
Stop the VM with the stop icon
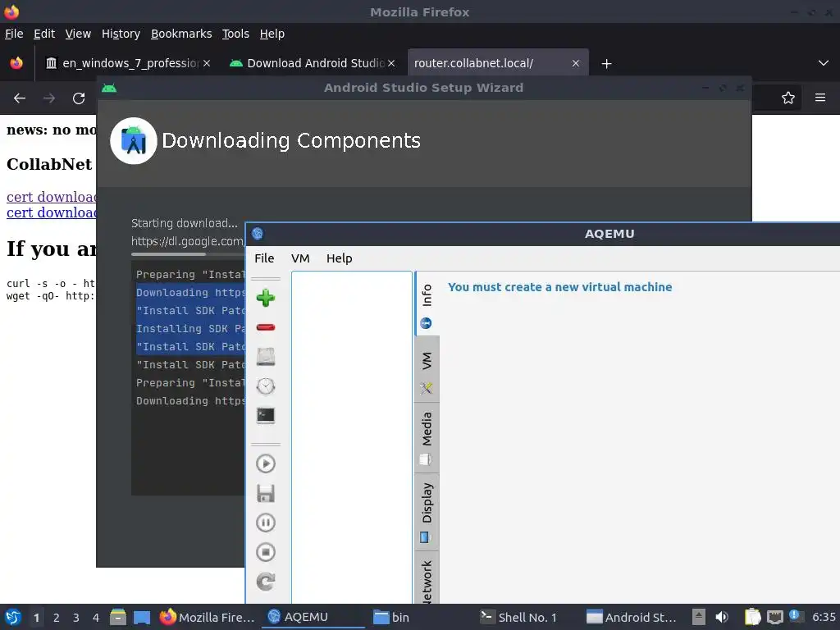(266, 552)
